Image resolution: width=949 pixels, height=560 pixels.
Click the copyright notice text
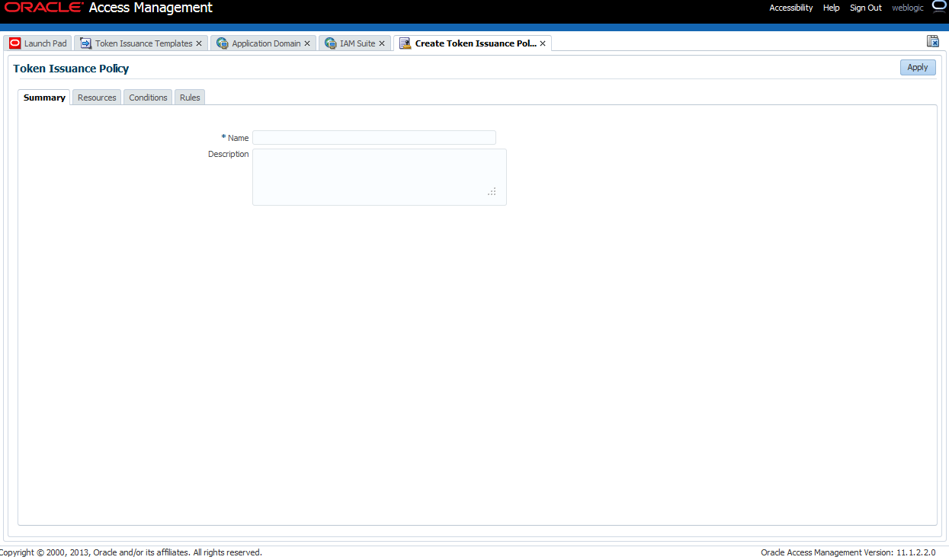tap(131, 552)
